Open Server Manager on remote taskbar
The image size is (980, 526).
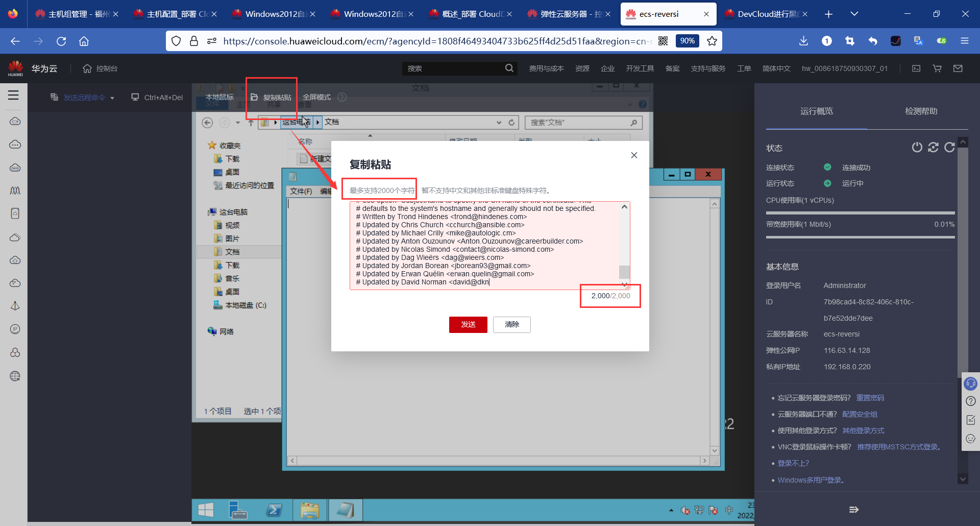238,510
